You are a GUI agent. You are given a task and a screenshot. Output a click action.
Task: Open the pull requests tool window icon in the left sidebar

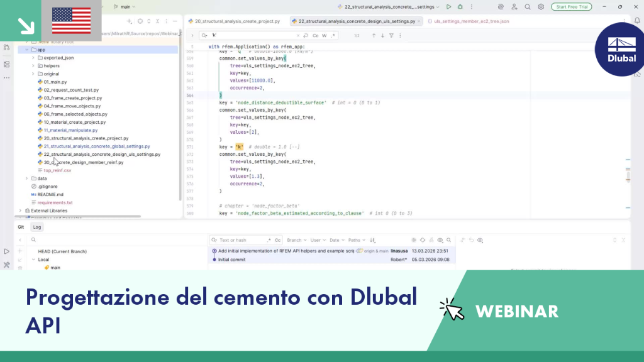pyautogui.click(x=6, y=48)
